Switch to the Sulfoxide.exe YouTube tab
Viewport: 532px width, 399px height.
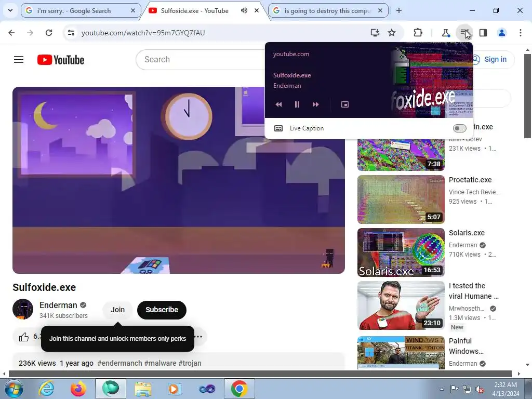click(x=205, y=10)
